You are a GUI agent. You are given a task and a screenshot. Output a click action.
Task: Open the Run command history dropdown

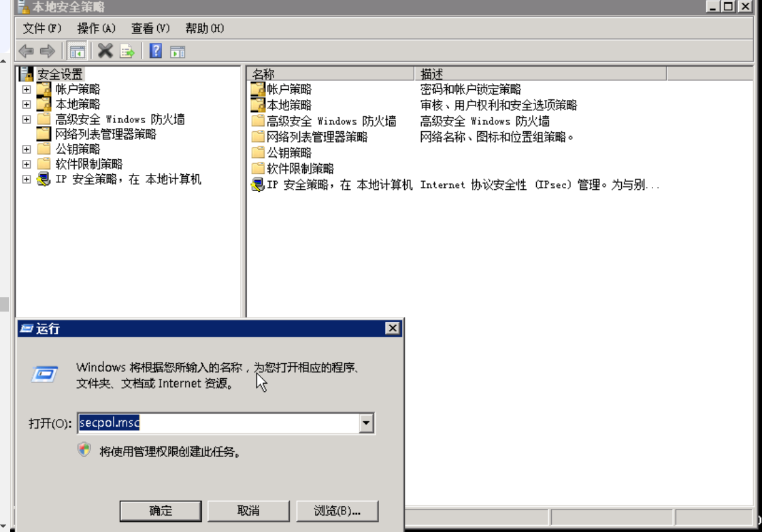click(x=367, y=423)
